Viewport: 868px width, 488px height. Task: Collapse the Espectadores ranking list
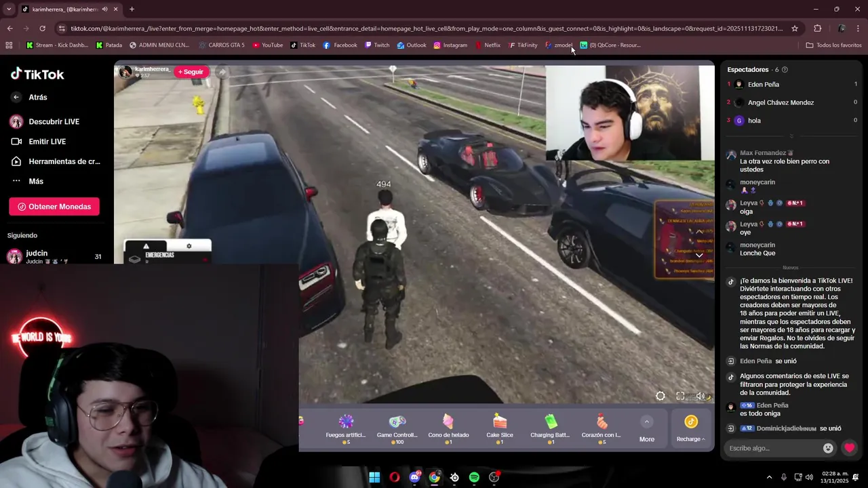point(791,136)
